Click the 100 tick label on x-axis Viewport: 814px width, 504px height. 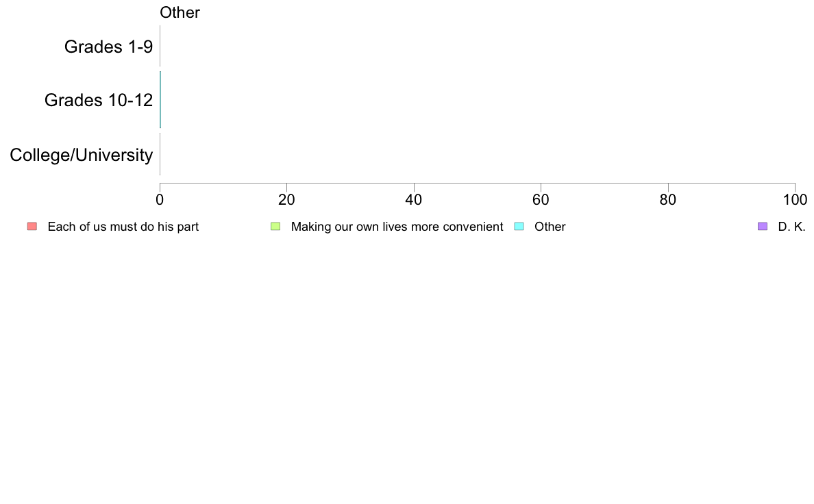point(795,200)
